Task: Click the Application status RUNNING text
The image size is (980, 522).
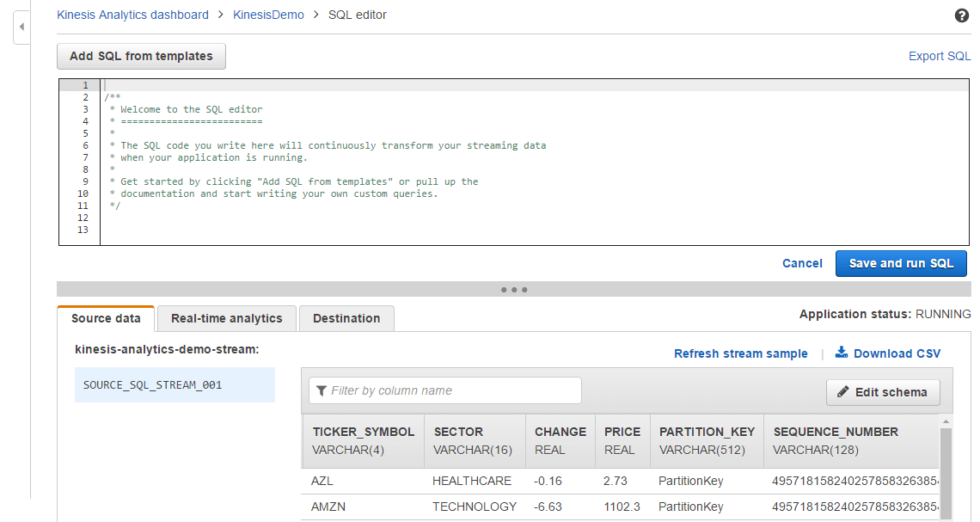Action: [x=885, y=314]
